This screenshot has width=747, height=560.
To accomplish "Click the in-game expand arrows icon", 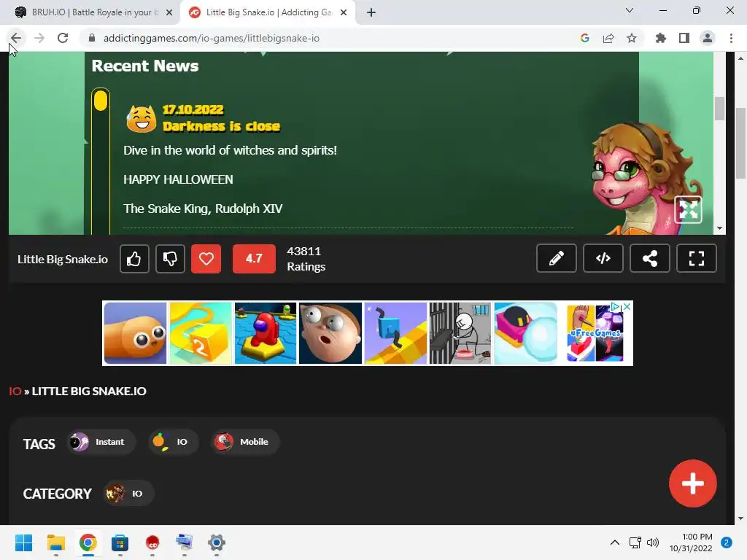I will pyautogui.click(x=689, y=209).
